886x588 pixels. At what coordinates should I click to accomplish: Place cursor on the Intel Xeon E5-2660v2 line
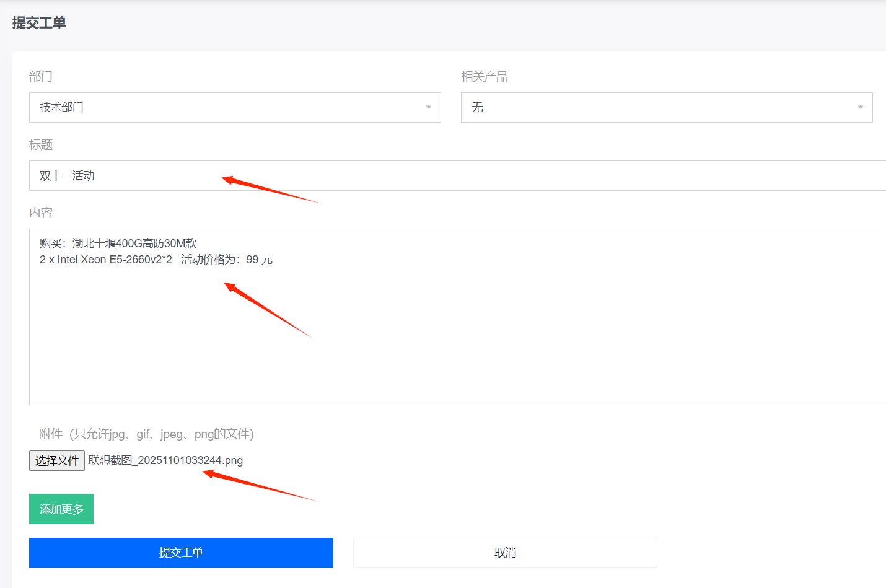tap(106, 260)
